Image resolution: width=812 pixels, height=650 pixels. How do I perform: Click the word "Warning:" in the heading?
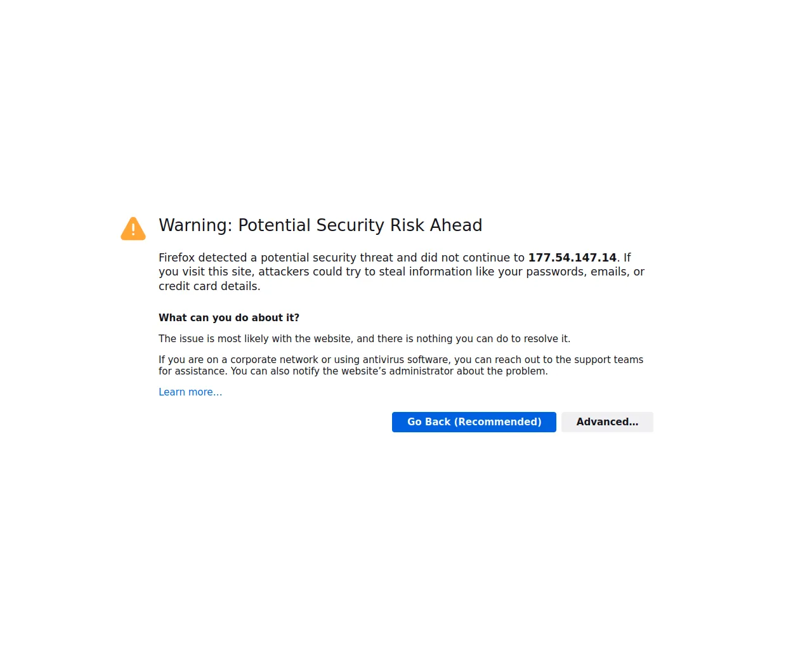tap(195, 225)
